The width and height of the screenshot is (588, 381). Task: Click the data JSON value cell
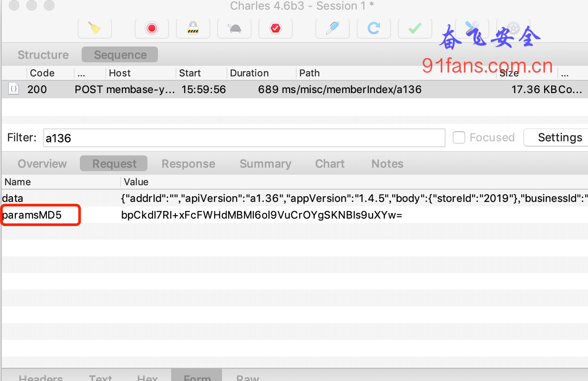[355, 198]
